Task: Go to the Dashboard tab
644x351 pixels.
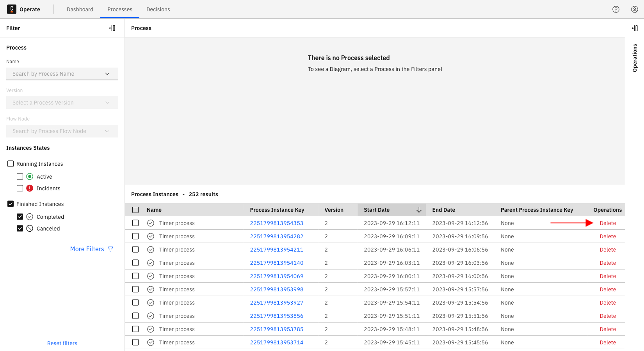Action: [x=80, y=9]
